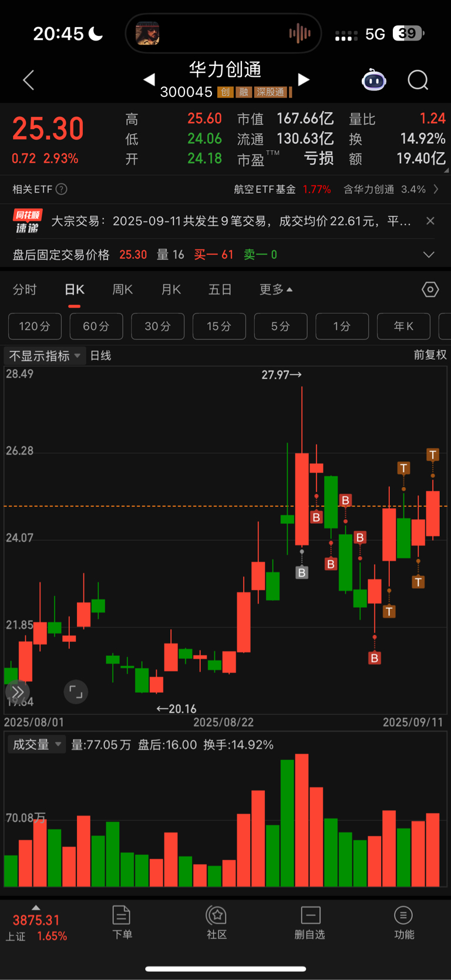Tap the 创 tag badge
451x980 pixels.
[225, 92]
